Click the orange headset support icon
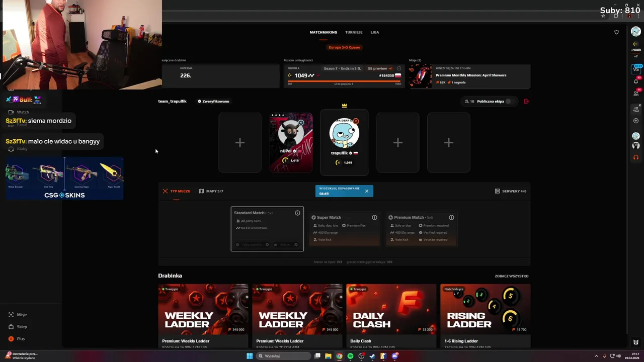Image resolution: width=644 pixels, height=362 pixels. pyautogui.click(x=636, y=157)
